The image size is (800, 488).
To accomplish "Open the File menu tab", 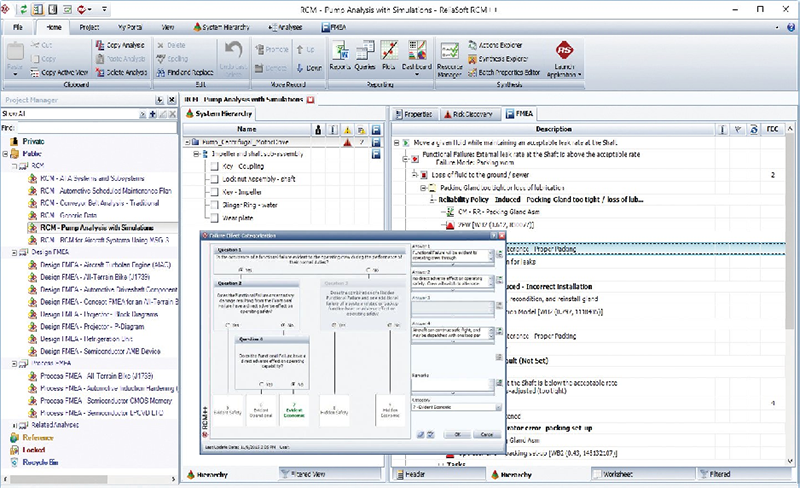I will click(18, 27).
